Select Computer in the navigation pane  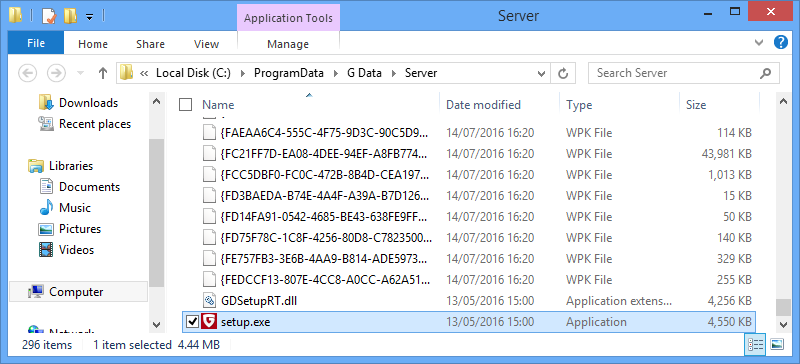click(79, 292)
